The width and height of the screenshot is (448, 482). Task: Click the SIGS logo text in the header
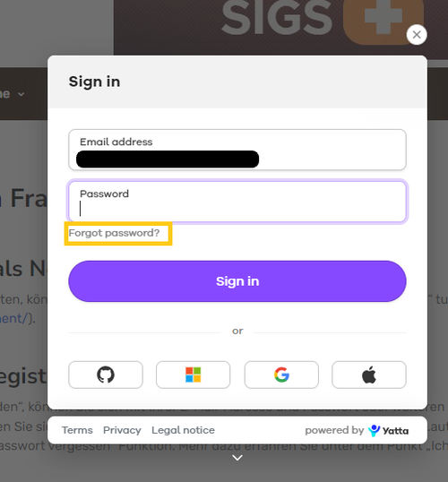pos(277,18)
